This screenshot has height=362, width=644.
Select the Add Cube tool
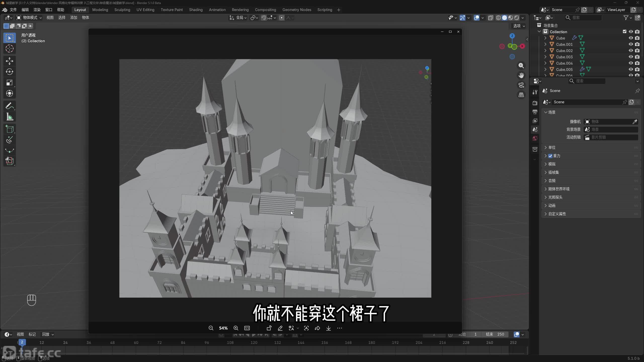point(10,129)
